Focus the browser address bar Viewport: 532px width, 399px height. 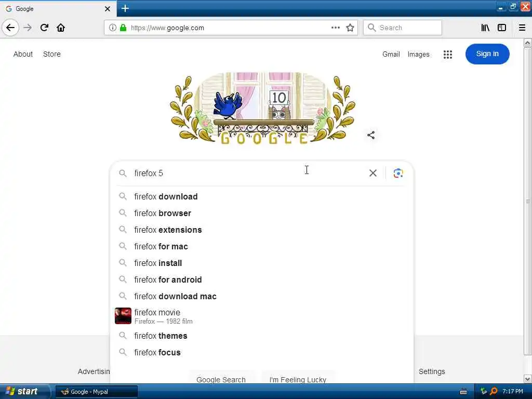231,28
